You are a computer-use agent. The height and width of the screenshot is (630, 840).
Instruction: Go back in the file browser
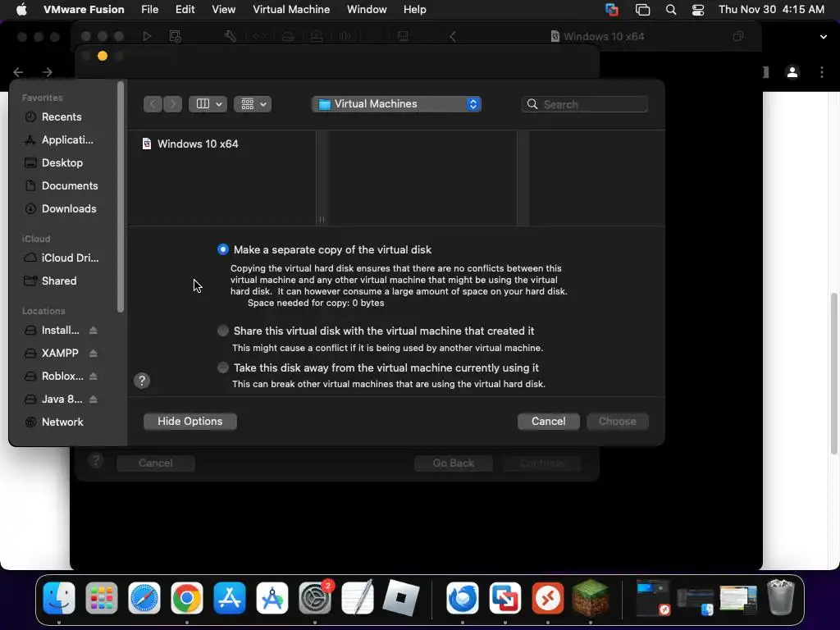[x=153, y=104]
